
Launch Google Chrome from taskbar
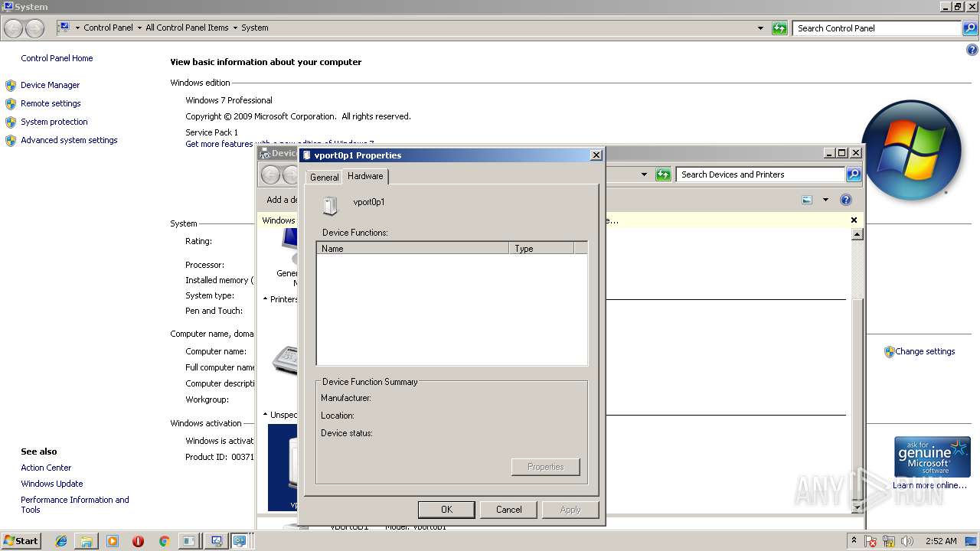[163, 541]
